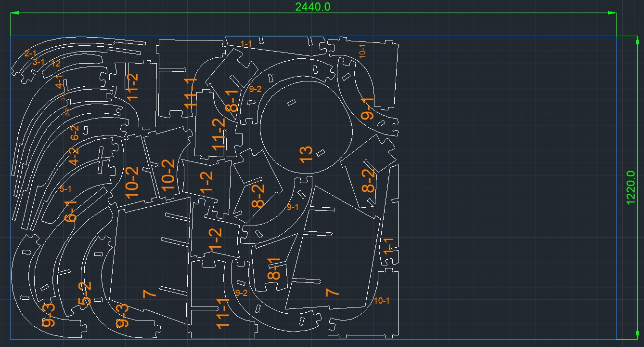Click the small 9-2 label beside circle 13
644x347 pixels.
point(255,89)
